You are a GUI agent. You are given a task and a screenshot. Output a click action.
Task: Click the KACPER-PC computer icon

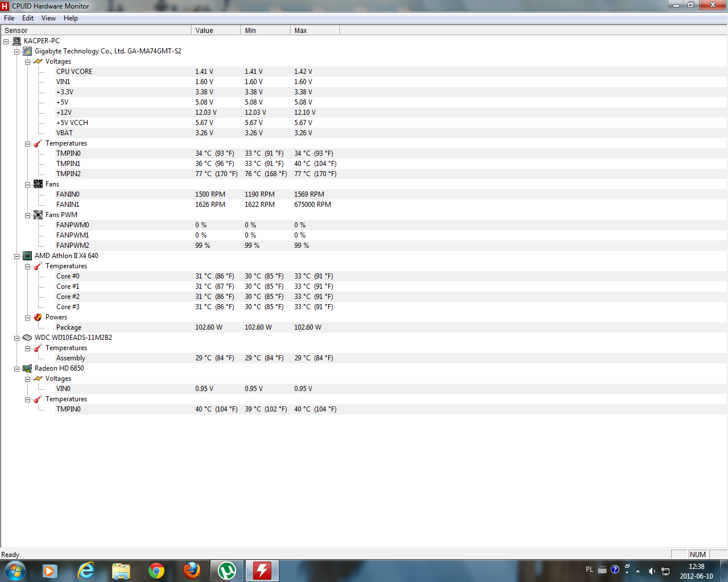pos(16,41)
